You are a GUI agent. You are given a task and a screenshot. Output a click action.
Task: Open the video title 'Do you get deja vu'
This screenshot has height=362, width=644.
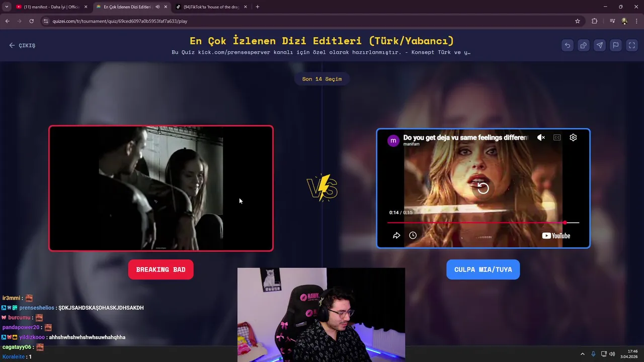point(465,137)
